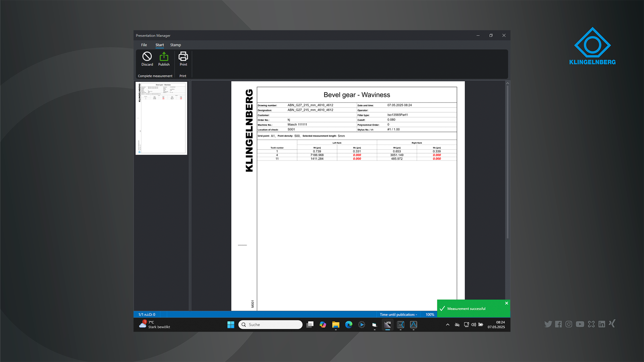
Task: Click the right flank value 485.972
Action: tap(397, 159)
